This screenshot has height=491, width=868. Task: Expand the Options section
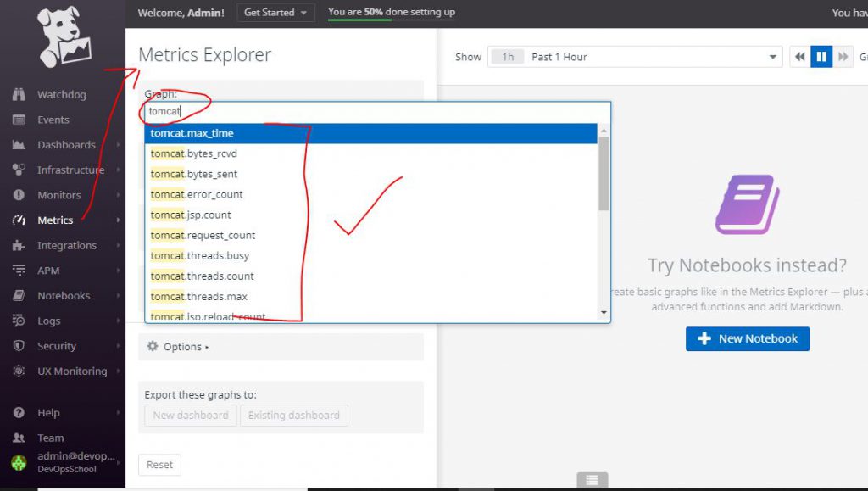(x=178, y=347)
